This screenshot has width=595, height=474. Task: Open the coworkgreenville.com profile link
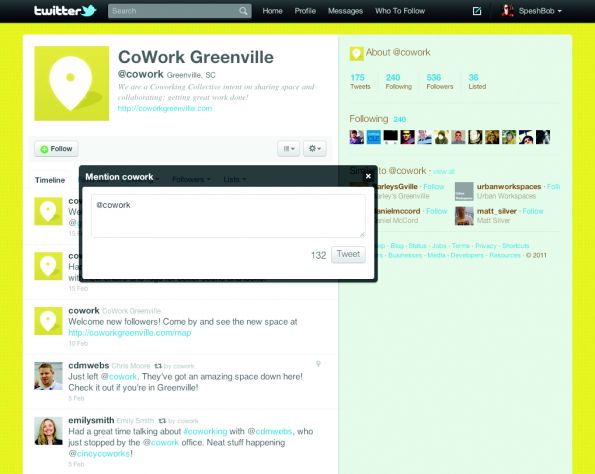click(x=165, y=108)
